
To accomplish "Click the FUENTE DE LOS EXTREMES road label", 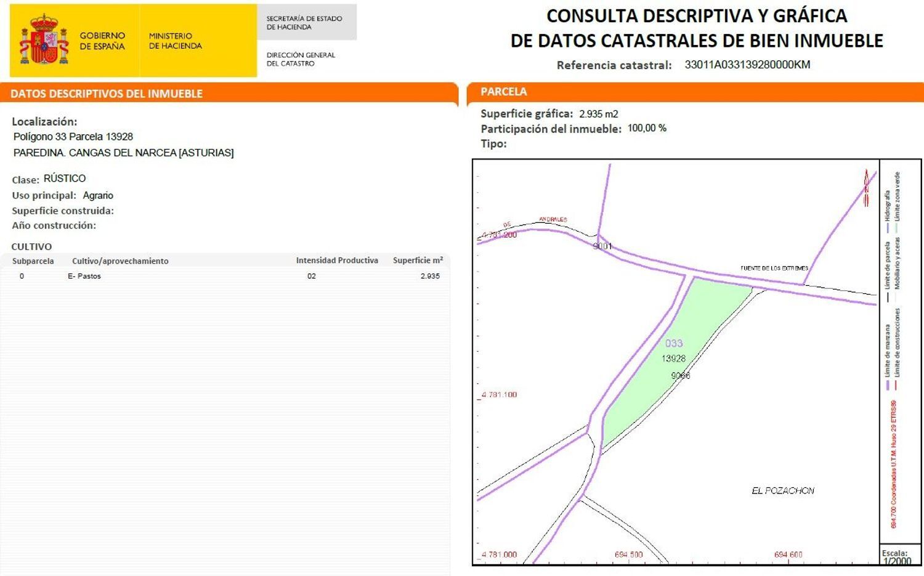I will pos(774,268).
